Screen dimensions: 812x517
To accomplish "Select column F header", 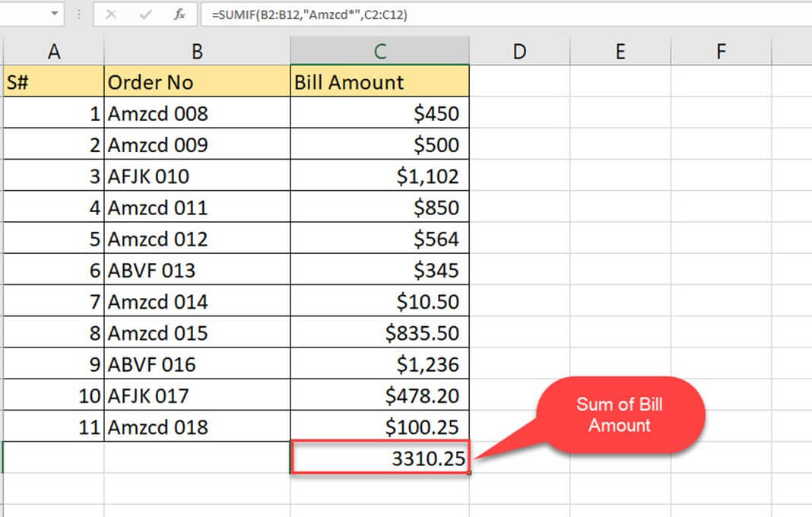I will coord(721,51).
